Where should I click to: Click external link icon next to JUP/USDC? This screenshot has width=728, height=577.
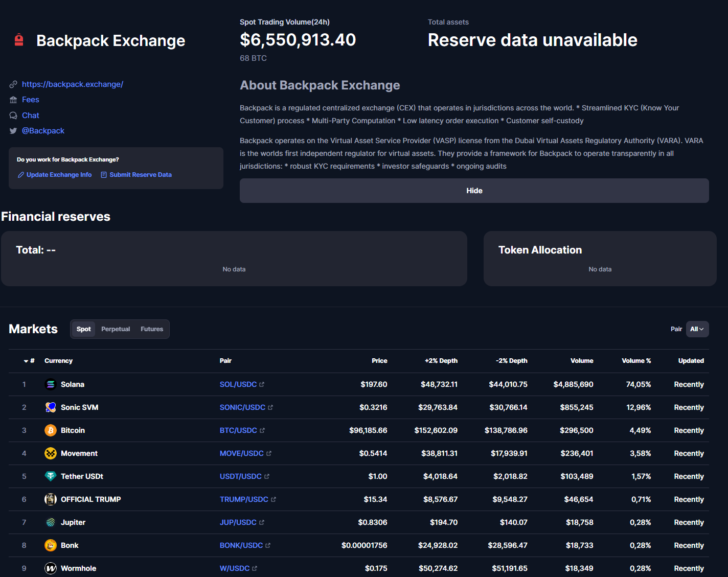pos(262,522)
